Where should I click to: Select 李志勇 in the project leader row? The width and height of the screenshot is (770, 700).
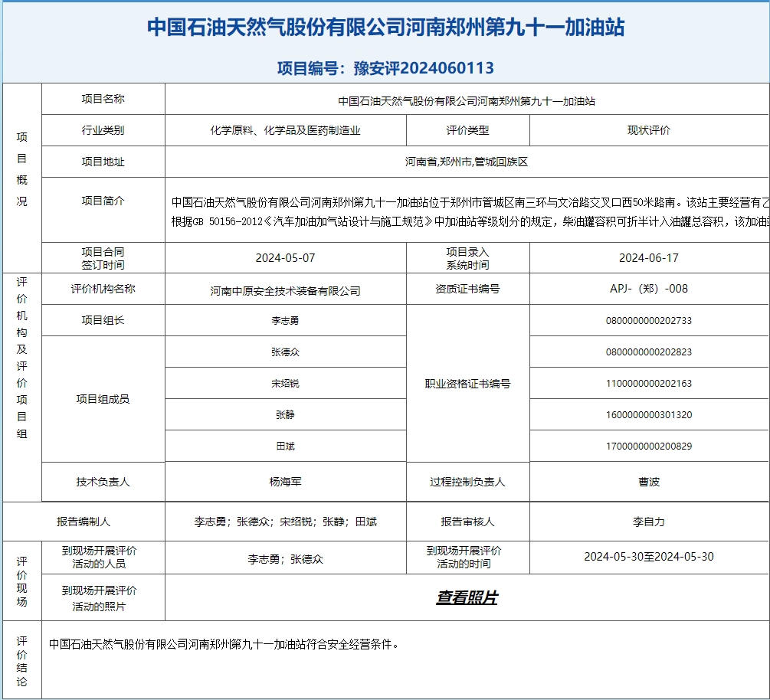pos(285,321)
